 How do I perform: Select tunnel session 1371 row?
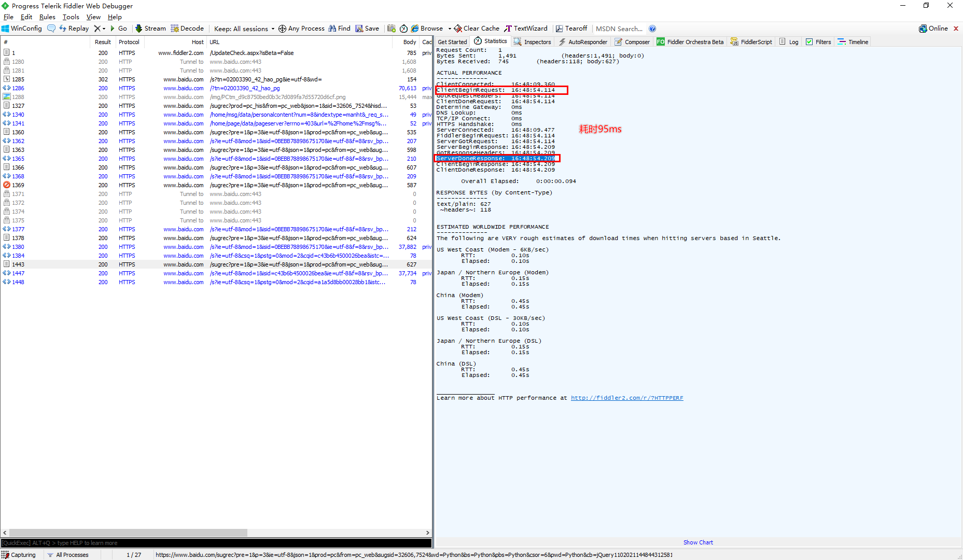click(x=216, y=194)
